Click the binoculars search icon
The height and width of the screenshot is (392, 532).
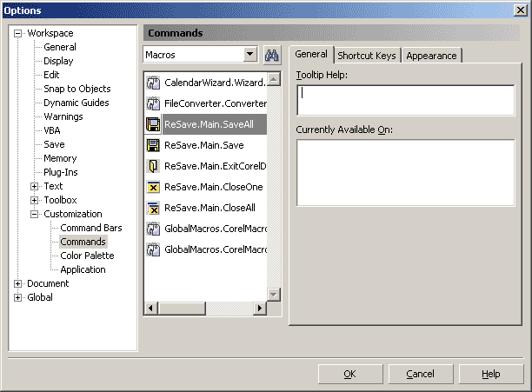pos(272,55)
